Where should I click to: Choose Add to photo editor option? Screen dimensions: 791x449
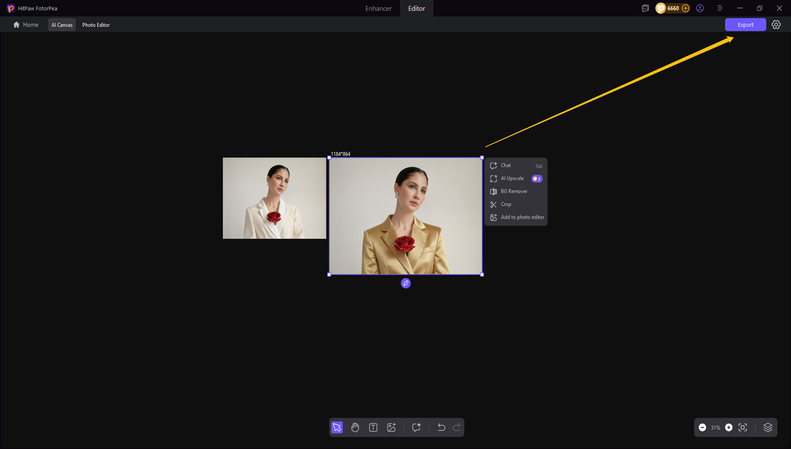(522, 217)
